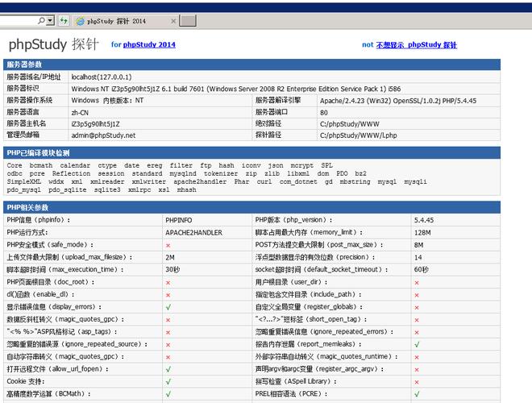Click the red cross for ASpell Library
Screen dimensions: 532x403
pos(417,382)
